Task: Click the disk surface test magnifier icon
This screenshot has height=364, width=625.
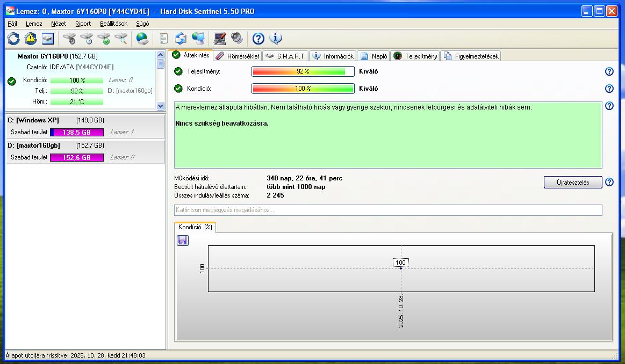Action: pyautogui.click(x=121, y=39)
